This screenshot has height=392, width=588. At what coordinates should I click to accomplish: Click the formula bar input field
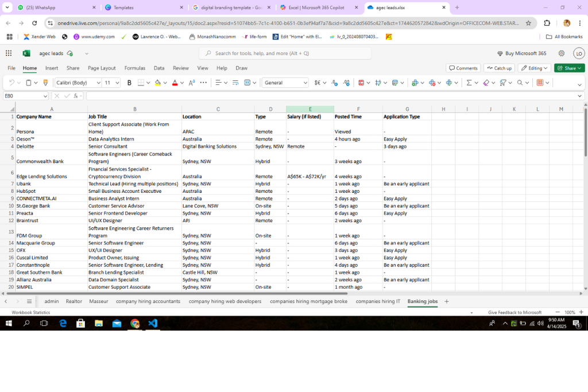pyautogui.click(x=327, y=96)
